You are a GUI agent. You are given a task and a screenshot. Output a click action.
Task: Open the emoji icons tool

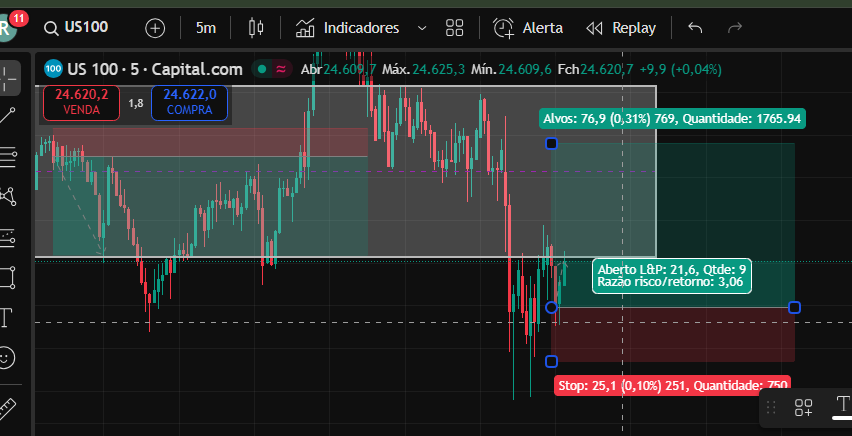click(x=7, y=358)
